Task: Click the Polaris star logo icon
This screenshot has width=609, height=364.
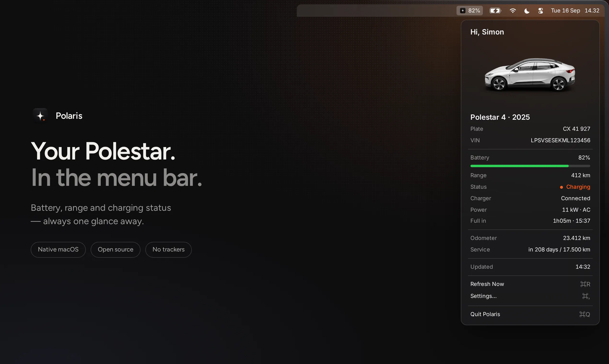Action: [x=40, y=115]
